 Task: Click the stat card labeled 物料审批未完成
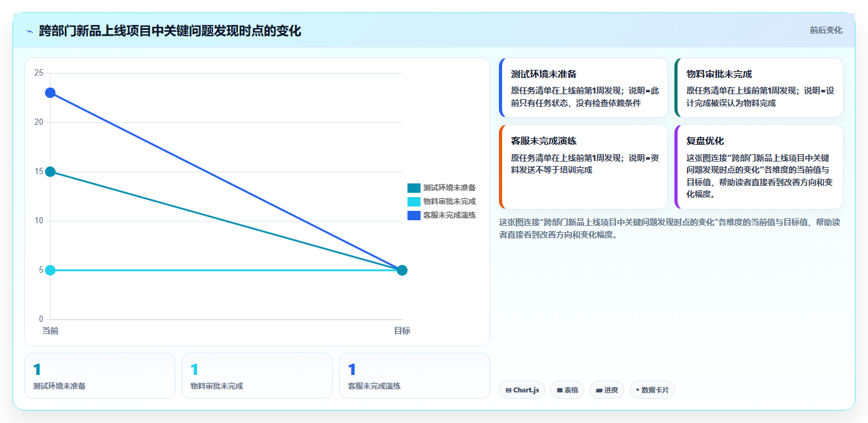[x=257, y=376]
